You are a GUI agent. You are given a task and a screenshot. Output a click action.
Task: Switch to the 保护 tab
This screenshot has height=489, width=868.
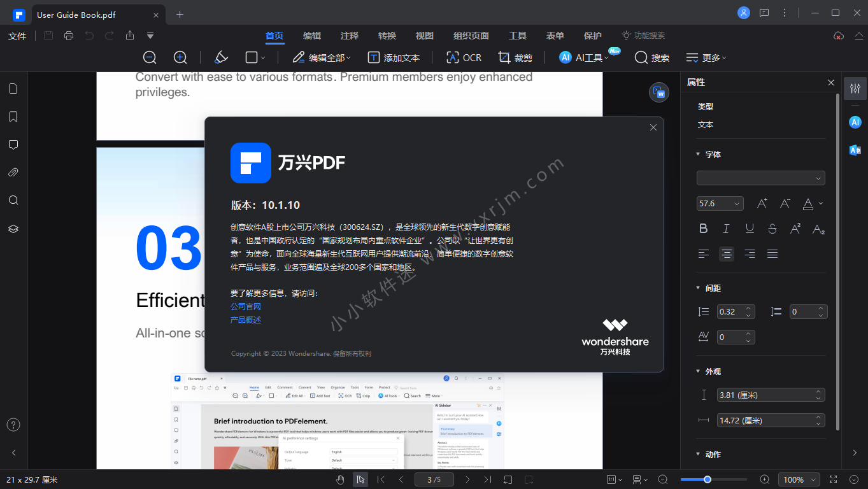(593, 36)
